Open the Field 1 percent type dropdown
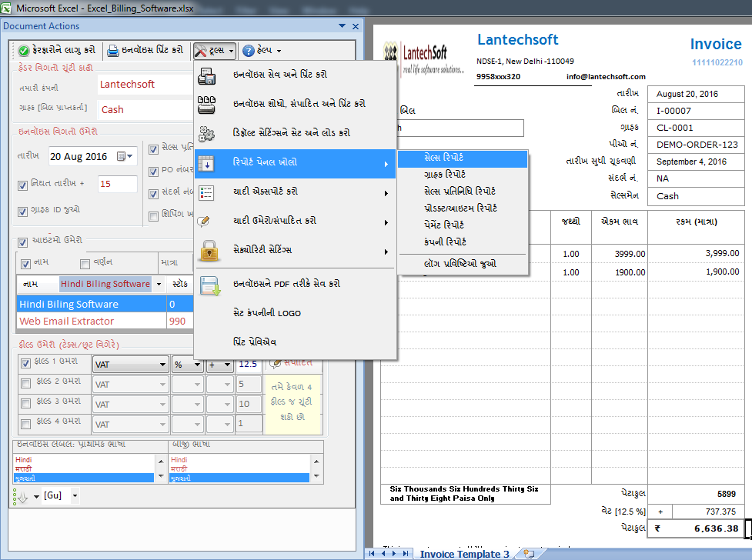The width and height of the screenshot is (752, 560). click(x=197, y=365)
